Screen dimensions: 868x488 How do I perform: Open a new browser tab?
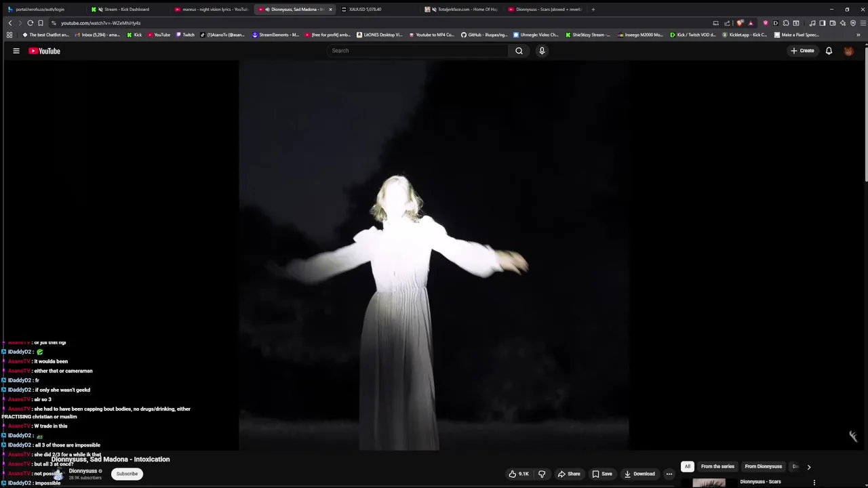click(593, 9)
